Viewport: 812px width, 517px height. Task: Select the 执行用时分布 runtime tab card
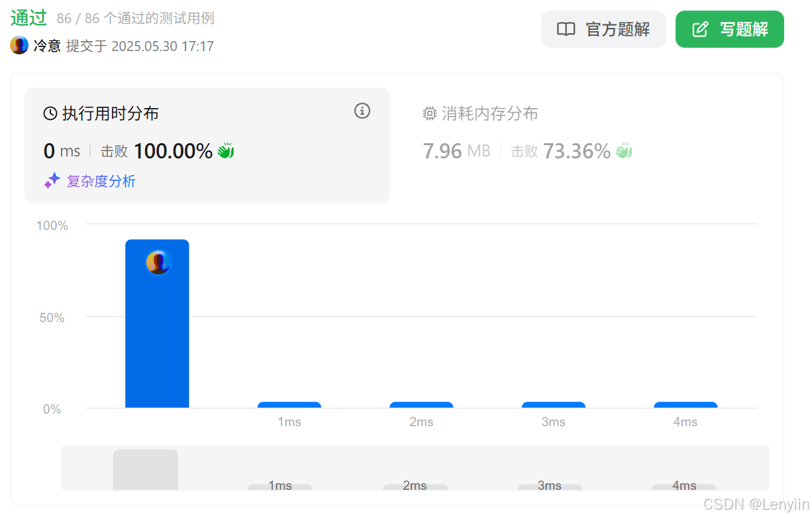[207, 145]
